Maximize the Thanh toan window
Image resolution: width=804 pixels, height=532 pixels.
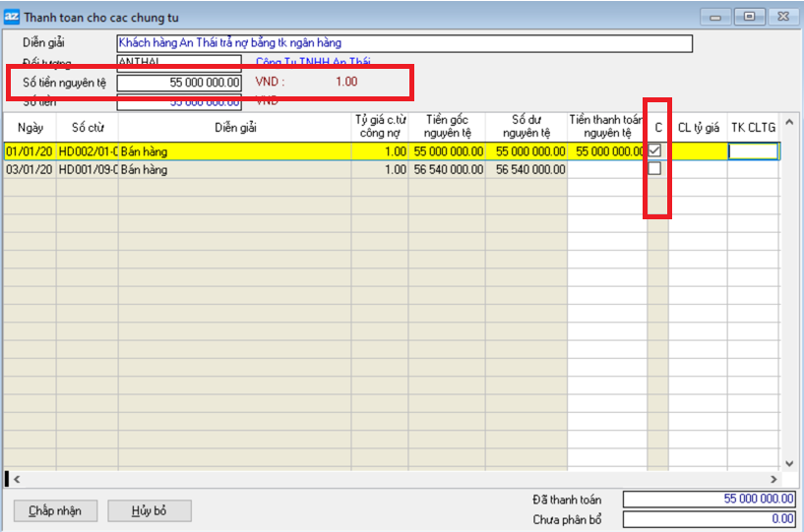tap(750, 17)
